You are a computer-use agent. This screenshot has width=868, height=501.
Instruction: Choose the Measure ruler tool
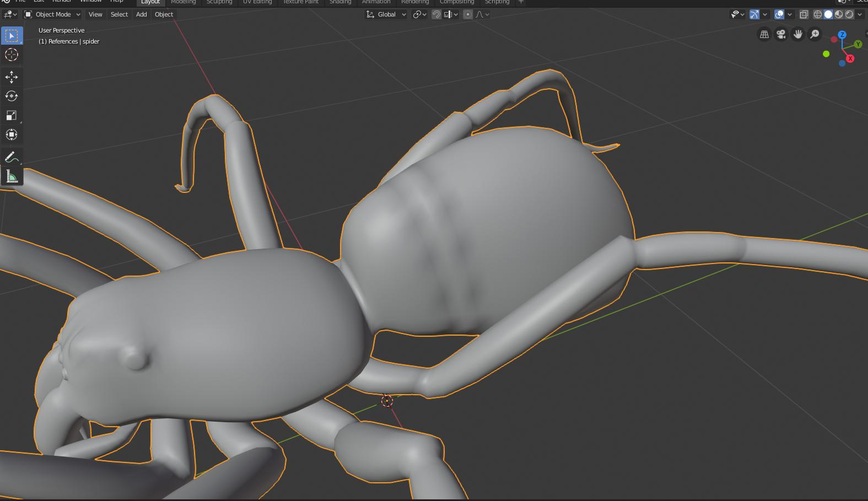point(12,176)
